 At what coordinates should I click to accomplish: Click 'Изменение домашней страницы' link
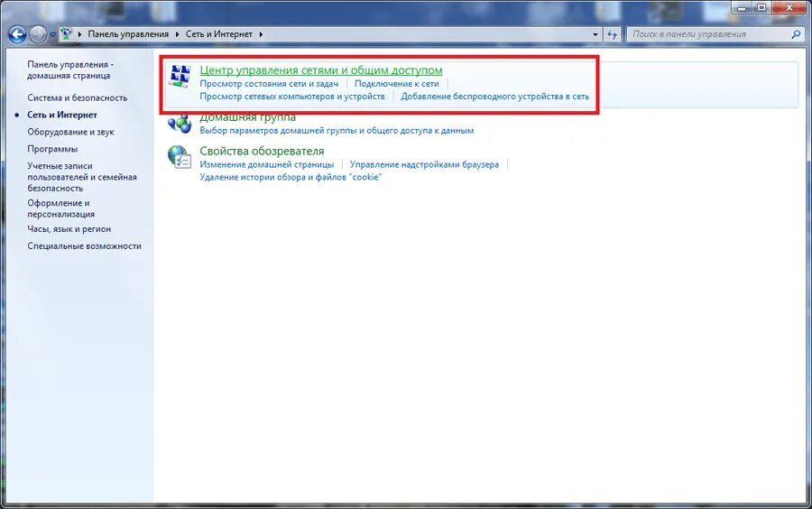pos(267,164)
